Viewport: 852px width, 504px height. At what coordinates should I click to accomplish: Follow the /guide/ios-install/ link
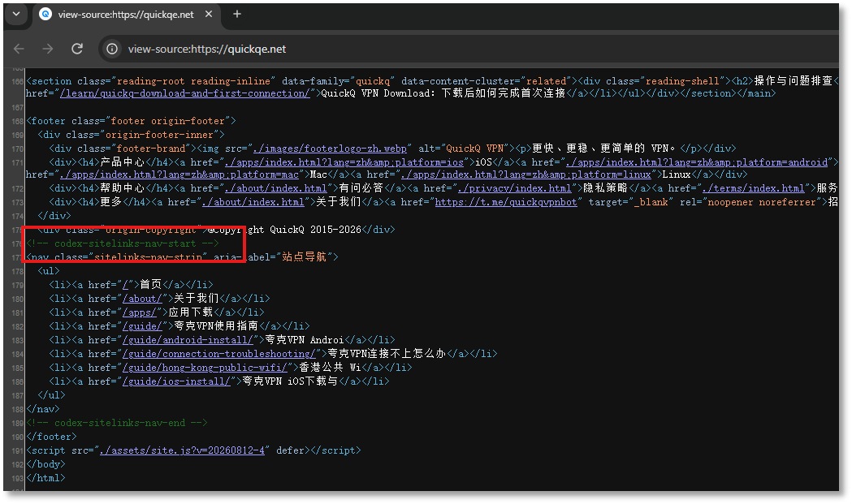176,381
